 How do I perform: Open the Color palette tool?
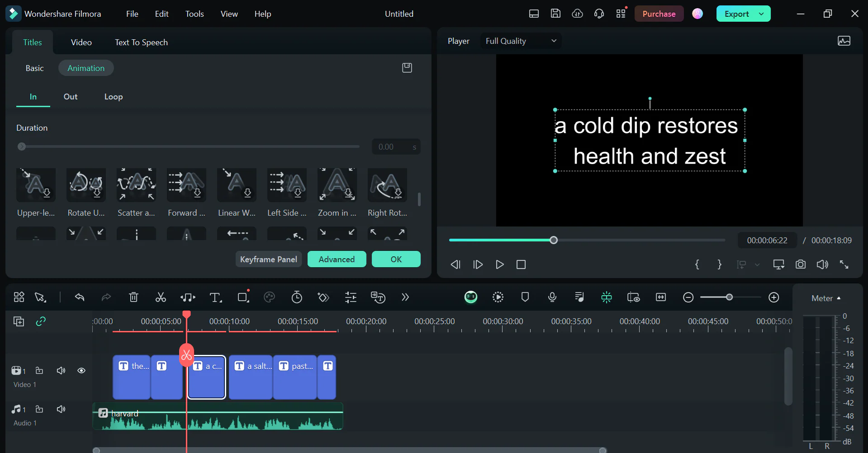click(269, 297)
